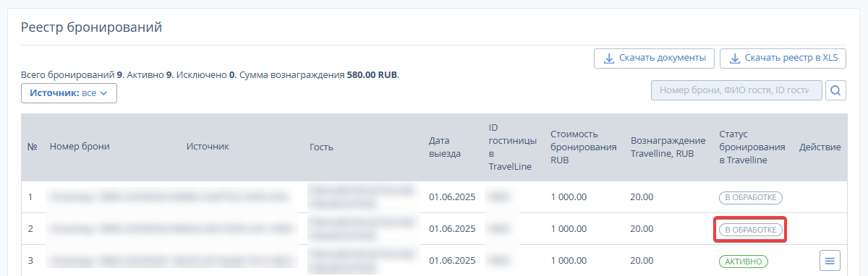Click the download icon on 'Скачать реестр в XLS'

(x=734, y=58)
